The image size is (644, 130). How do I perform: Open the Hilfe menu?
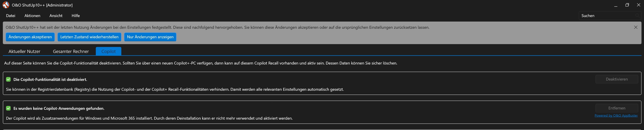pyautogui.click(x=76, y=16)
